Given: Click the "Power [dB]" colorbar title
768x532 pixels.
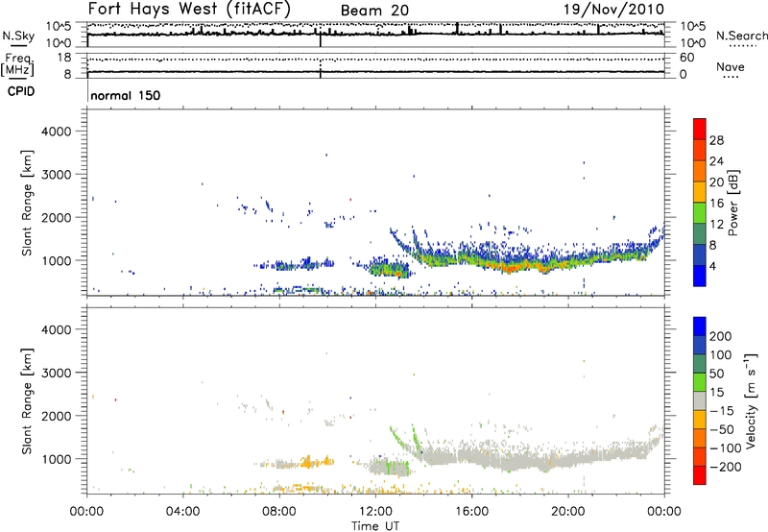Looking at the screenshot, I should (732, 203).
